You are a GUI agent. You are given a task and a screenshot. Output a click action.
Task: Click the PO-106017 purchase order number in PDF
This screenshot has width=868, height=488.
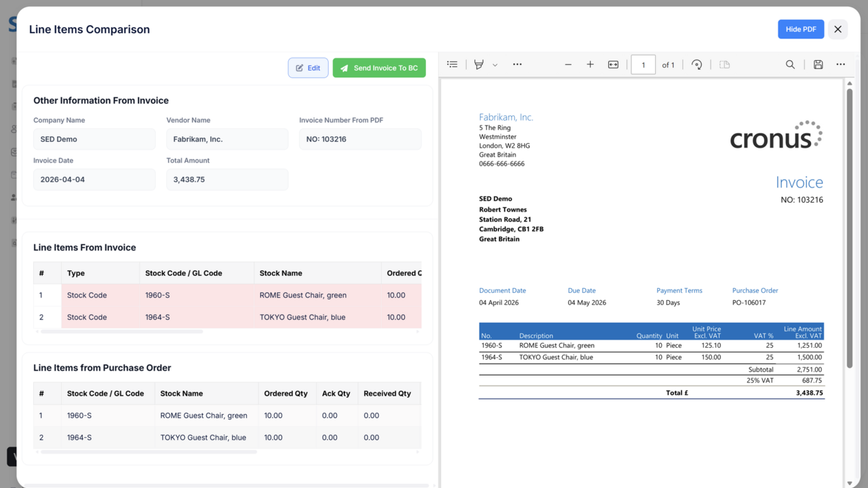click(749, 302)
